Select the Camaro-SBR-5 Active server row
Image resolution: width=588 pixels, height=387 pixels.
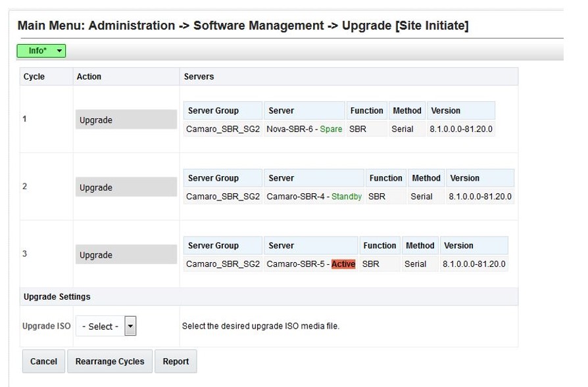click(x=310, y=264)
